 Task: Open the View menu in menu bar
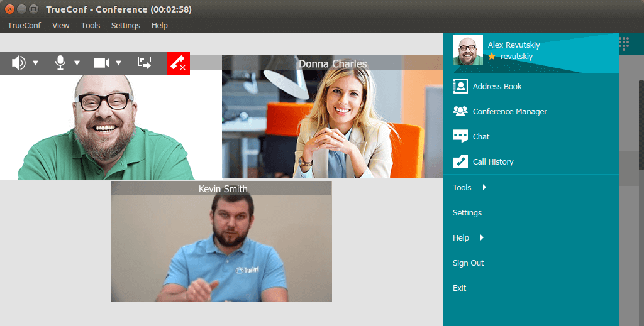[x=61, y=26]
